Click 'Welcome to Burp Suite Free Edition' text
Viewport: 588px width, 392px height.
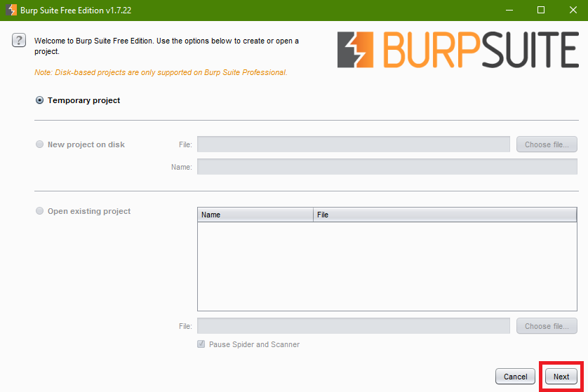[94, 41]
